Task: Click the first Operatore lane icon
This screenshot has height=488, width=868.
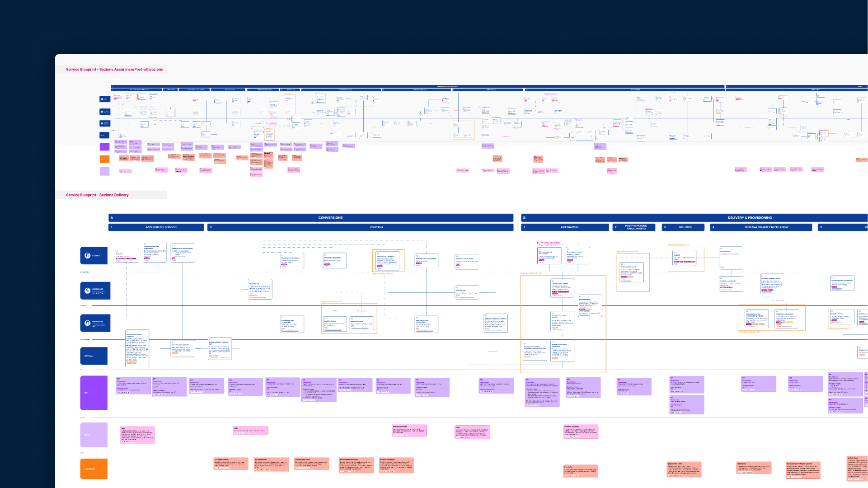Action: 88,291
